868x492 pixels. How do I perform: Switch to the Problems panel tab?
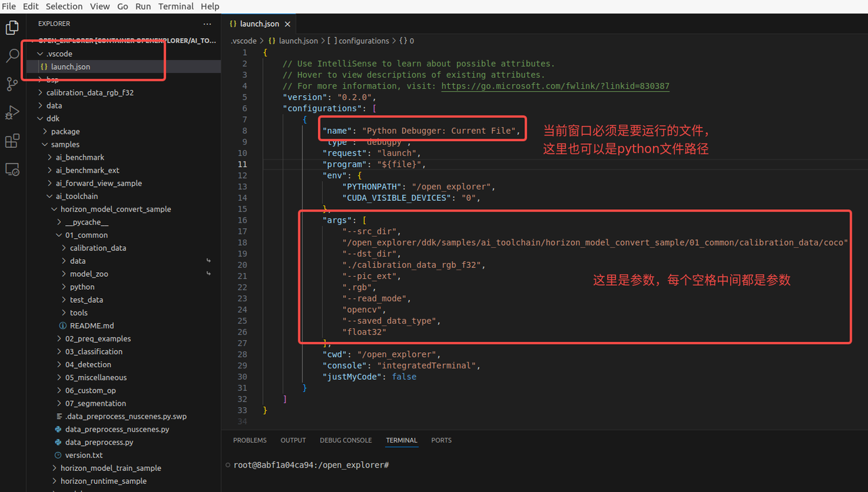point(250,440)
